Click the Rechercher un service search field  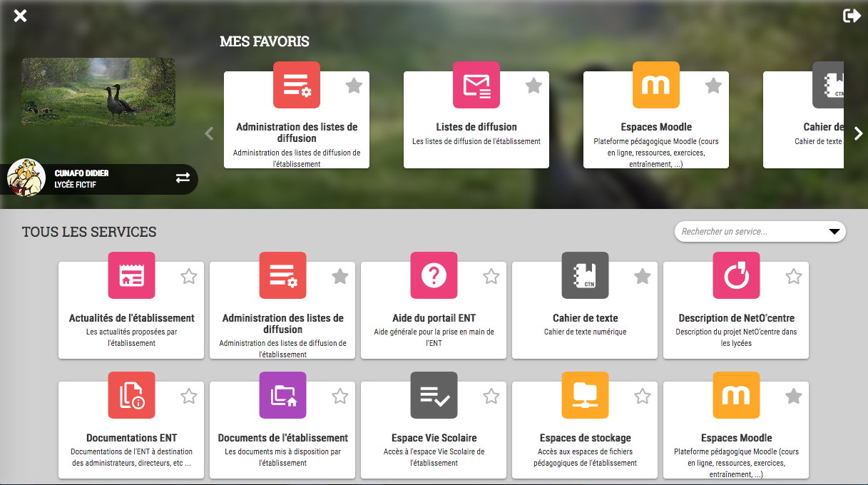pos(749,232)
